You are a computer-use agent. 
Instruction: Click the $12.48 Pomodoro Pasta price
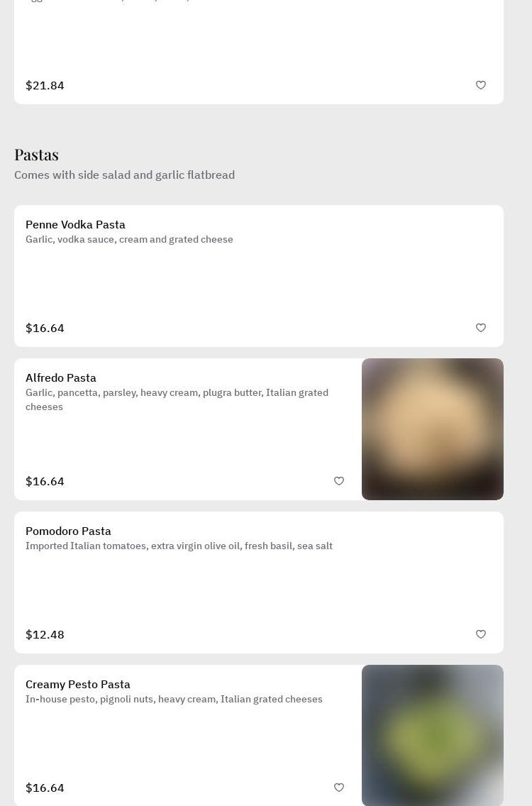pyautogui.click(x=45, y=634)
